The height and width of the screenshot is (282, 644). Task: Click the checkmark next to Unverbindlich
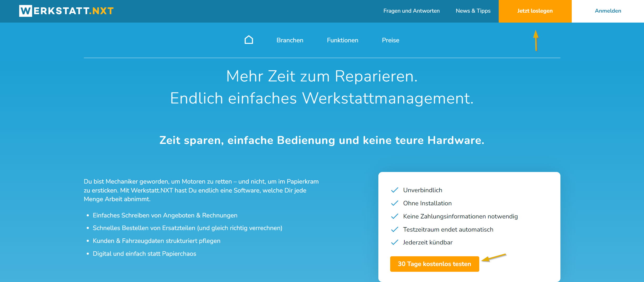[x=395, y=190]
